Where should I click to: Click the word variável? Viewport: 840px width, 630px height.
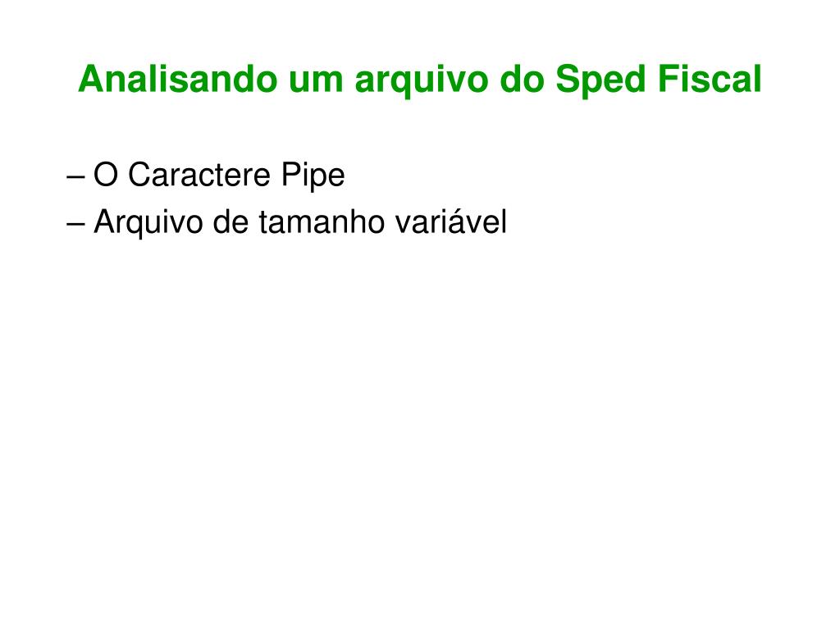point(451,221)
